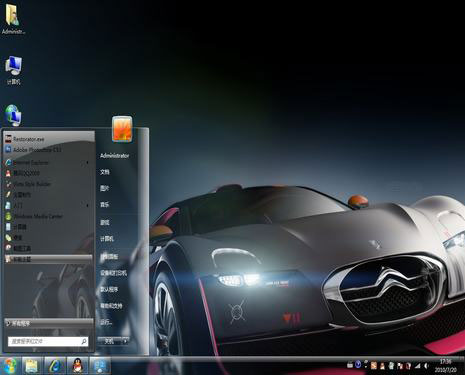The width and height of the screenshot is (465, 375).
Task: Click the taskbar clock showing 17:36
Action: pos(445,366)
